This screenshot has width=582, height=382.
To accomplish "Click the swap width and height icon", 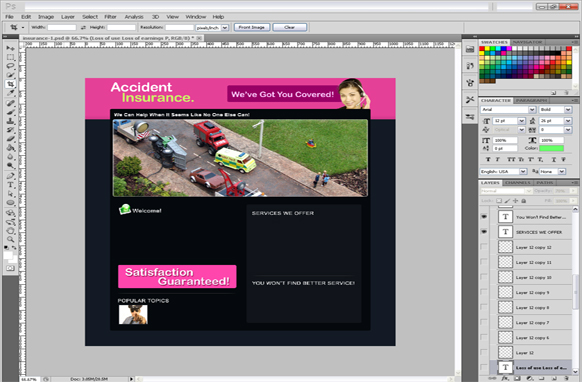I will [83, 27].
